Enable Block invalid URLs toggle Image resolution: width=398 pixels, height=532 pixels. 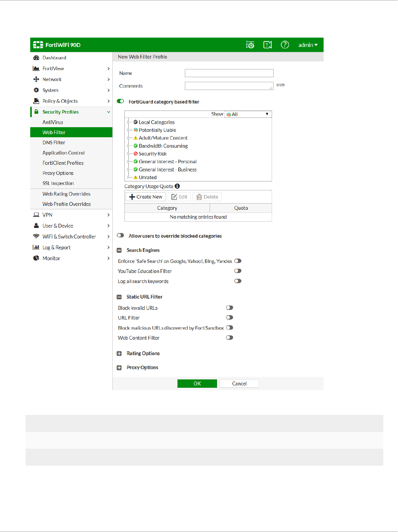[x=230, y=308]
